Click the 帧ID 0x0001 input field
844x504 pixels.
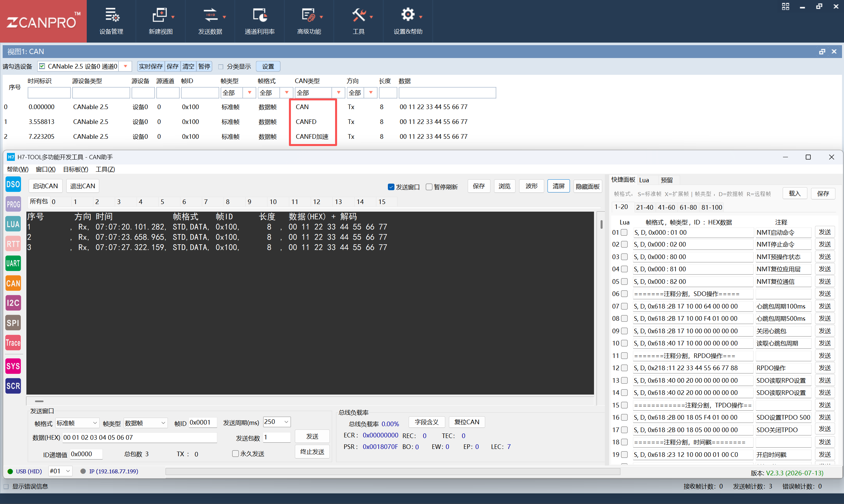(x=203, y=423)
